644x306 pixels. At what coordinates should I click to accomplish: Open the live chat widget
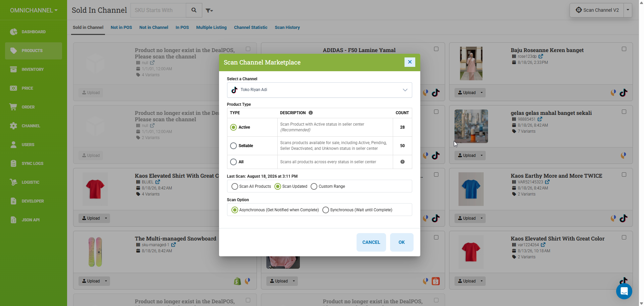[x=624, y=291]
